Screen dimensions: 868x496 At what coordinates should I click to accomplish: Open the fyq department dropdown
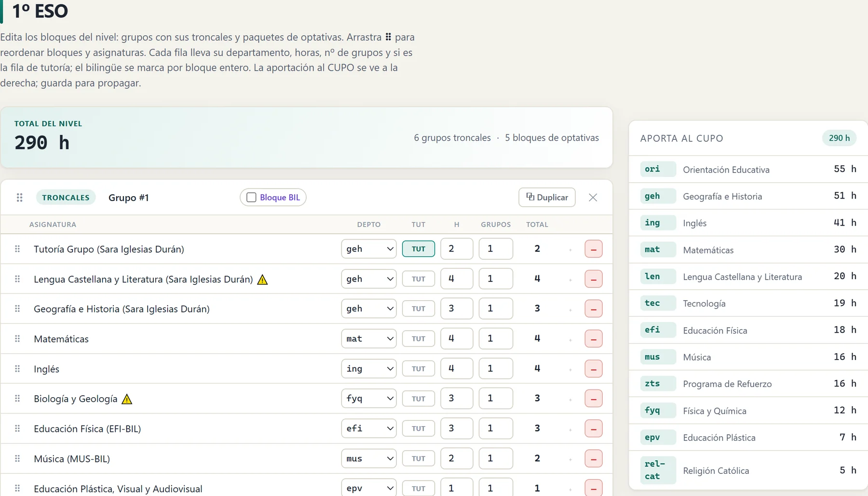pos(369,399)
